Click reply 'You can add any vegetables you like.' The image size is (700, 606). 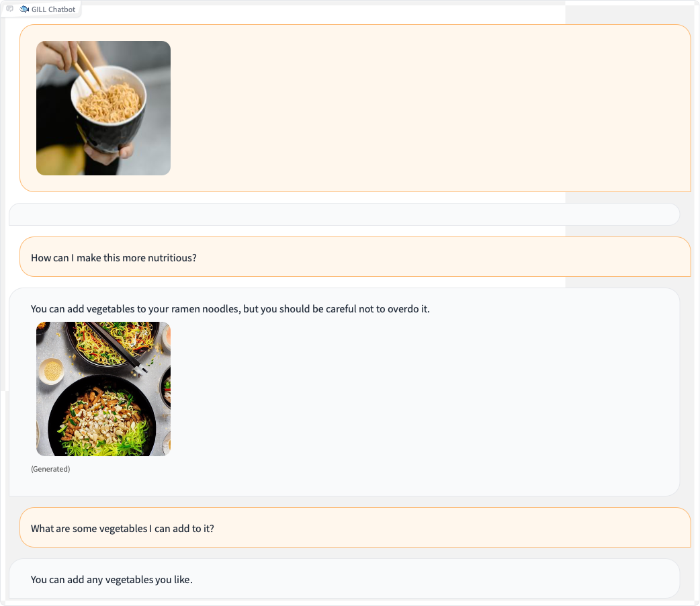(x=112, y=579)
